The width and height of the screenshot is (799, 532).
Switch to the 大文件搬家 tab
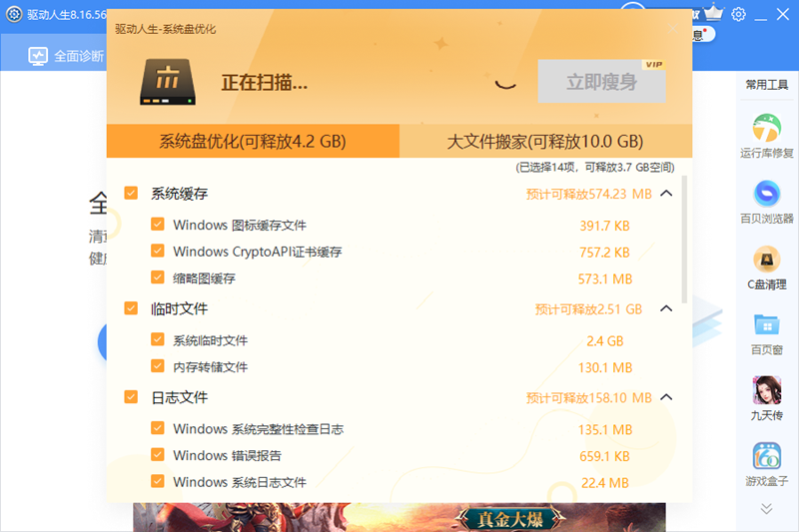(x=545, y=142)
